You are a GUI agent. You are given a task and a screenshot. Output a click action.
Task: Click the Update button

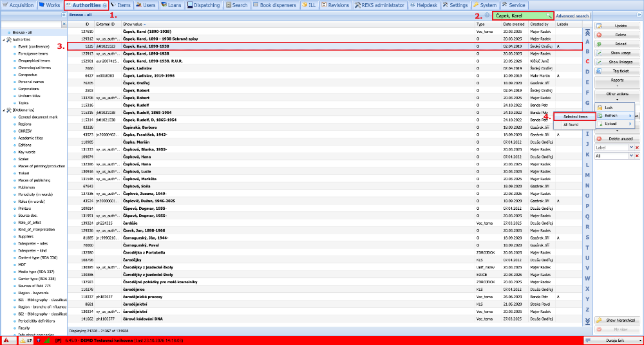[618, 26]
